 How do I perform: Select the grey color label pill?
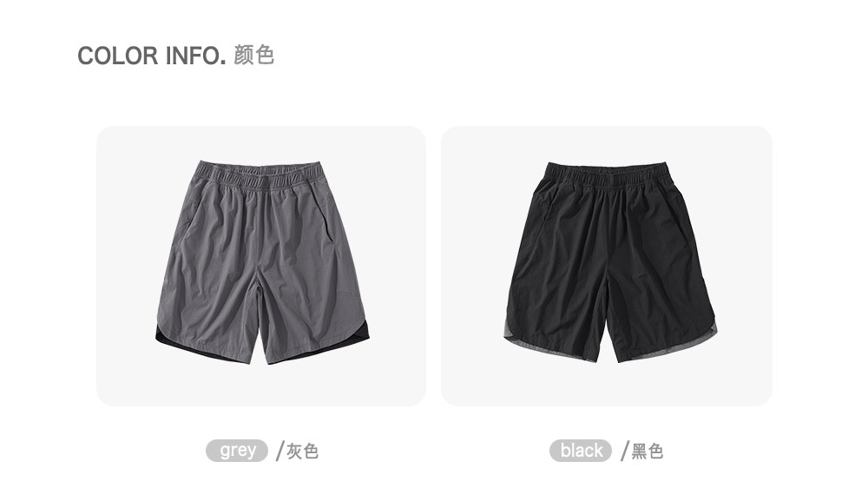click(x=237, y=451)
